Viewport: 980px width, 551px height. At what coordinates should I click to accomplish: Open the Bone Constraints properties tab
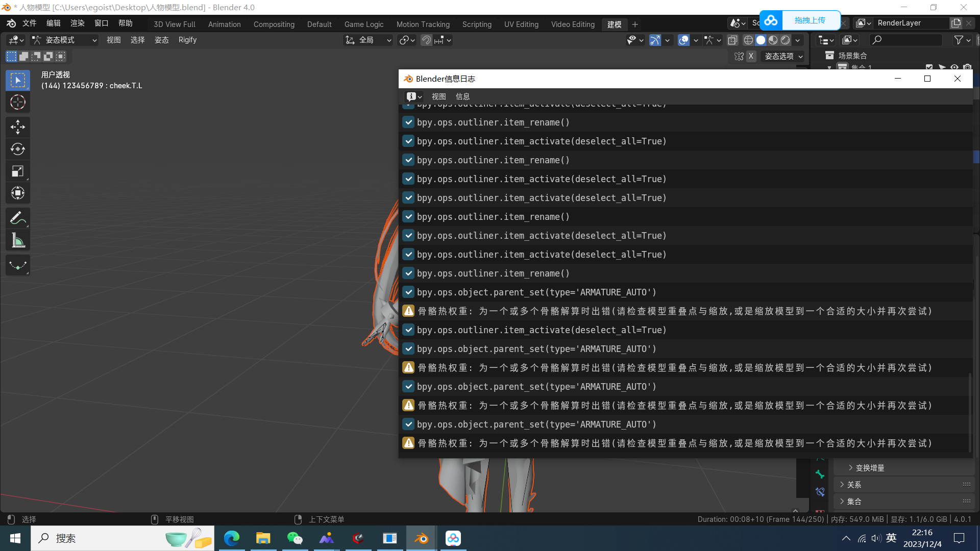click(x=820, y=492)
